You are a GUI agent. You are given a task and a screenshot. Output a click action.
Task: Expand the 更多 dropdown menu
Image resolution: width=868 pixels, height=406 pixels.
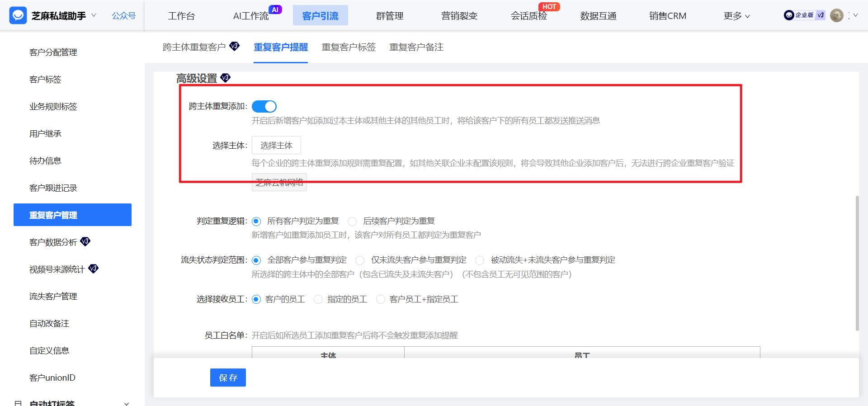(737, 16)
